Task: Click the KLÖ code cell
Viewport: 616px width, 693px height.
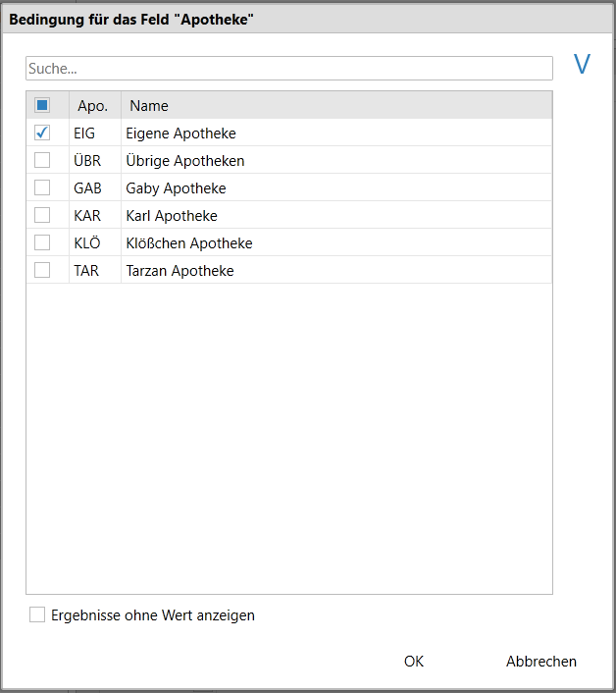Action: [x=87, y=243]
